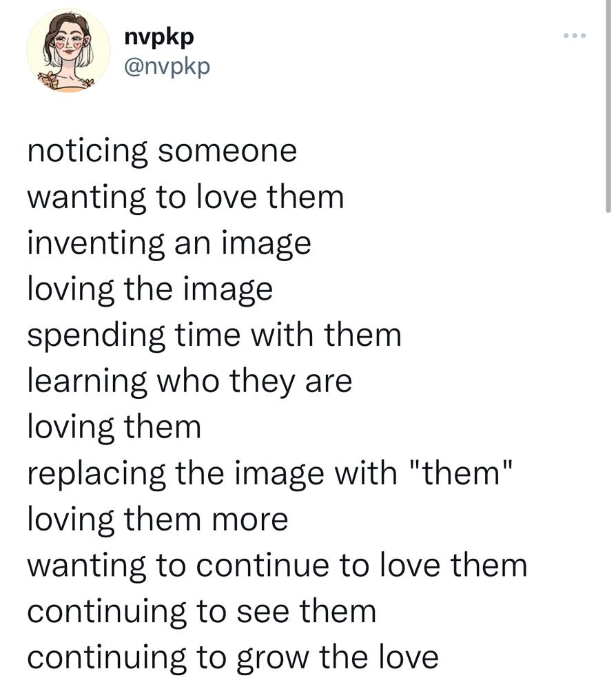
Task: Click the word "someone" in the first line
Action: (227, 151)
